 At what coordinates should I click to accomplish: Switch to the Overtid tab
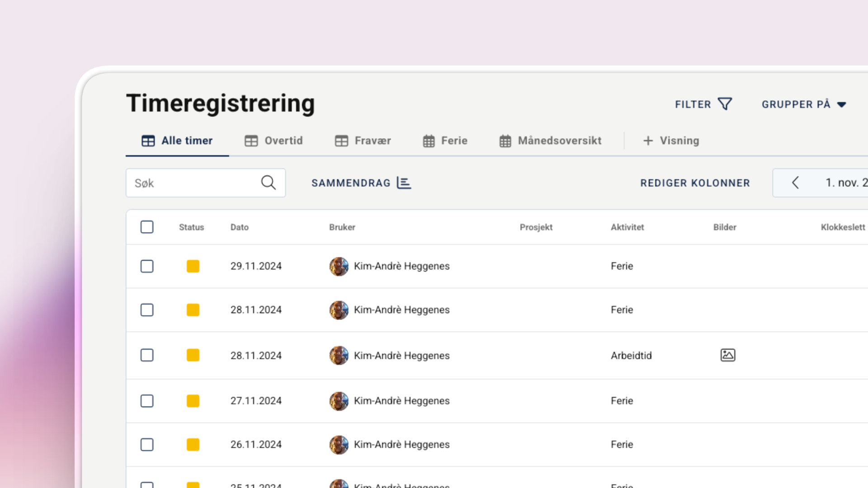pyautogui.click(x=274, y=141)
